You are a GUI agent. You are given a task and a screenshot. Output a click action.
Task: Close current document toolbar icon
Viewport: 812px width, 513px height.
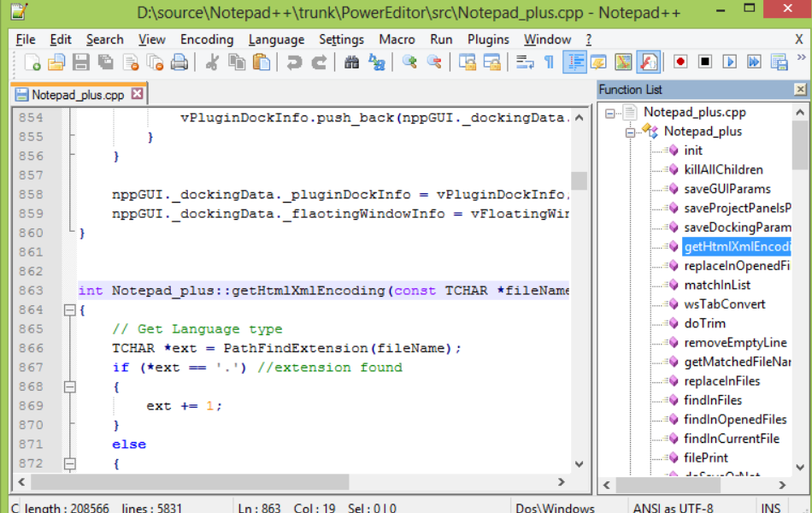[x=131, y=62]
